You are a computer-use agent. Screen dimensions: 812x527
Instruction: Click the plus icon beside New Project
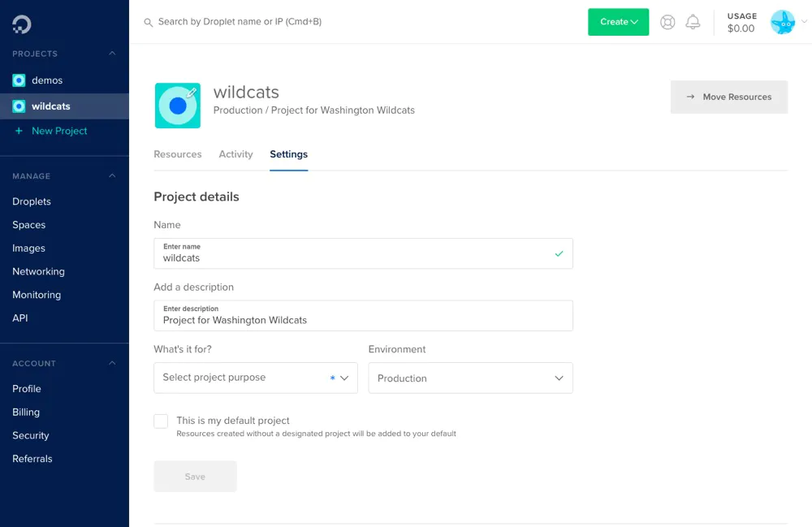pos(19,131)
